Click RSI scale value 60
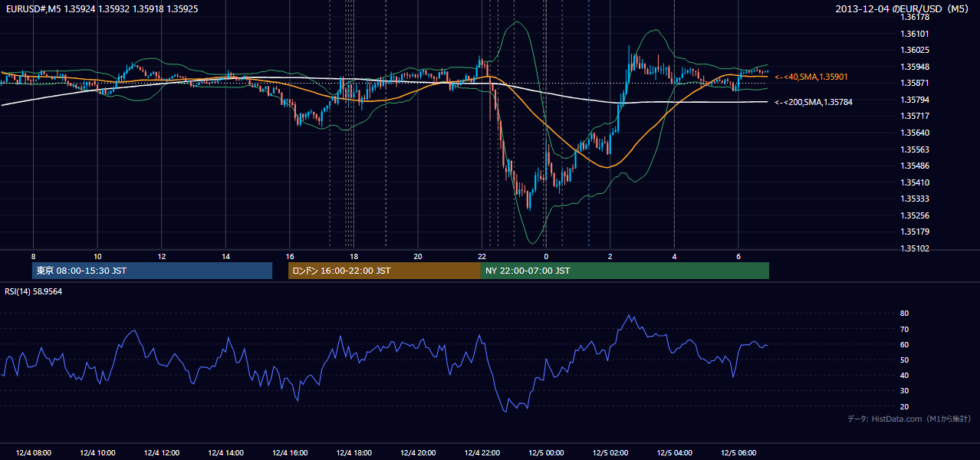 point(905,344)
